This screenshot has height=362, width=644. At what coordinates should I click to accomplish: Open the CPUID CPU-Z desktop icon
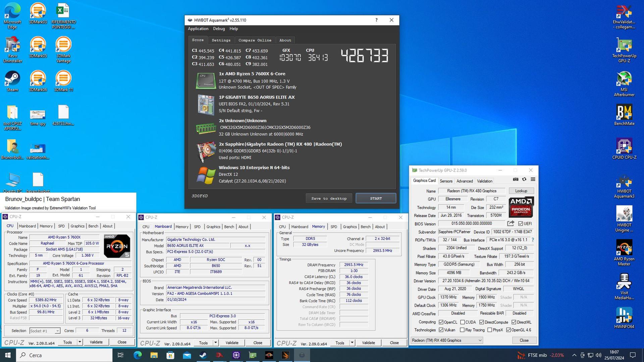coord(624,148)
